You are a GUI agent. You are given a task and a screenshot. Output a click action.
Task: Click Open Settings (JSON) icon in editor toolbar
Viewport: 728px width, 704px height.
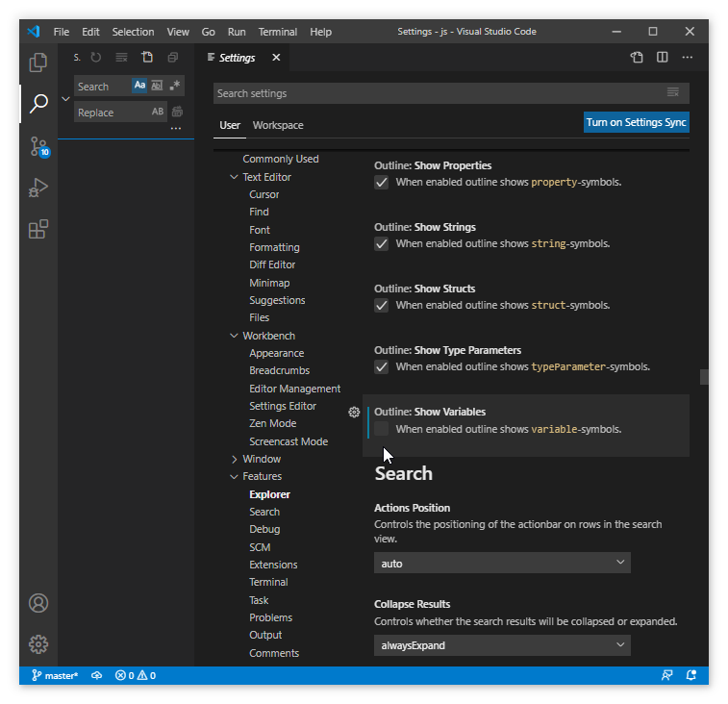click(x=637, y=57)
